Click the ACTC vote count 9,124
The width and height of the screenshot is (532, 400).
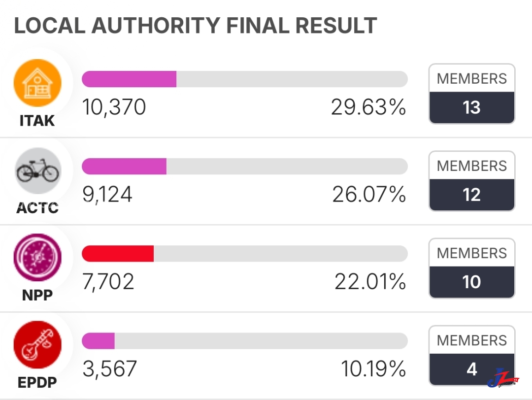(x=107, y=195)
